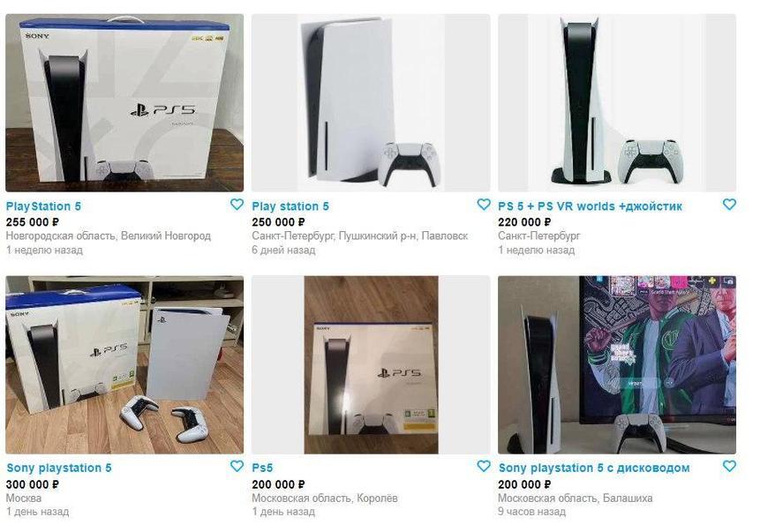
Task: Add Play station 5 Pavlovsk listing to favorites
Action: 483,205
